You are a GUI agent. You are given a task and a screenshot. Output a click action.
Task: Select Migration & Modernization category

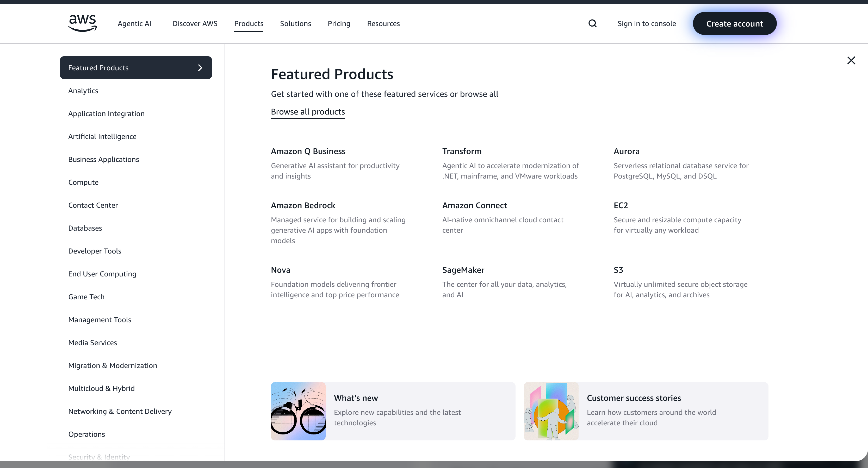(x=113, y=366)
